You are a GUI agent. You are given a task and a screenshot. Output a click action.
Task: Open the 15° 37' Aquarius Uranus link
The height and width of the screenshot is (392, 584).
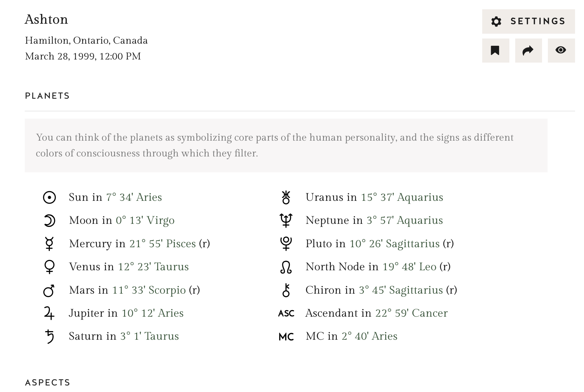[x=402, y=197]
